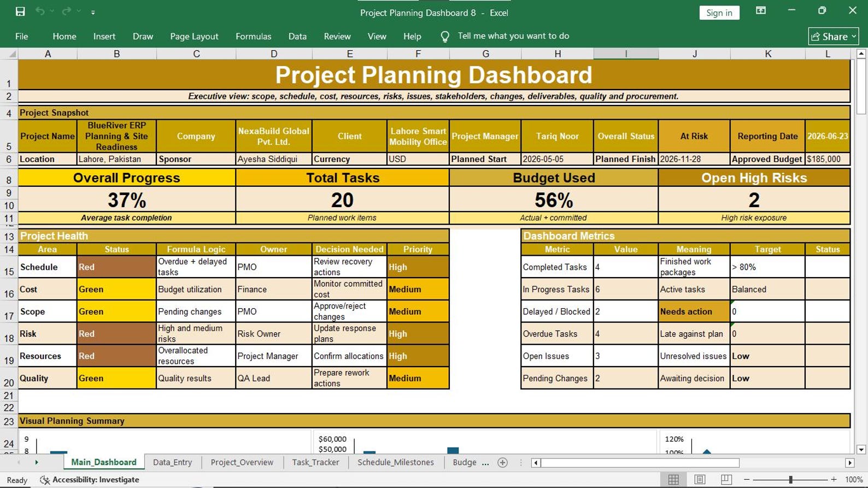Click the Tell me lightbulb icon

(445, 37)
